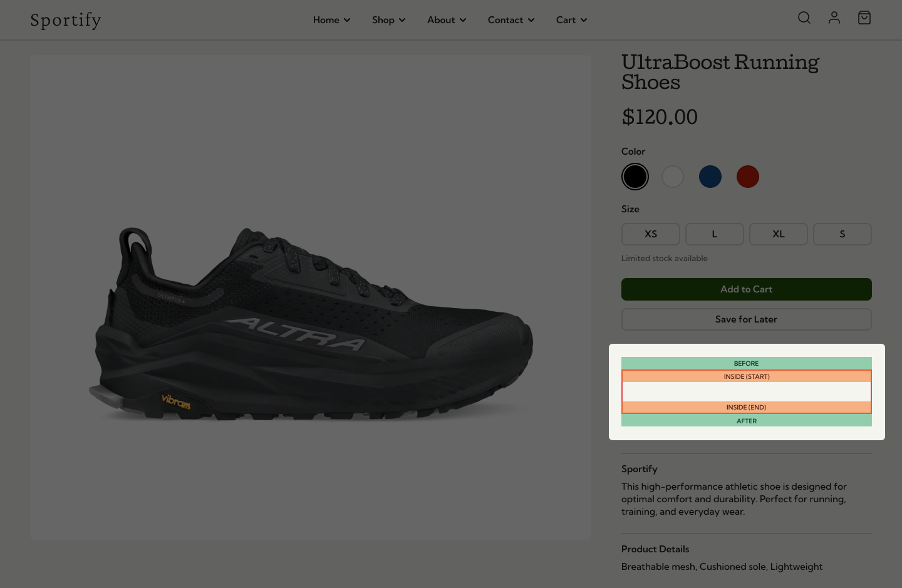Open the Shop menu
This screenshot has height=588, width=902.
pos(389,20)
